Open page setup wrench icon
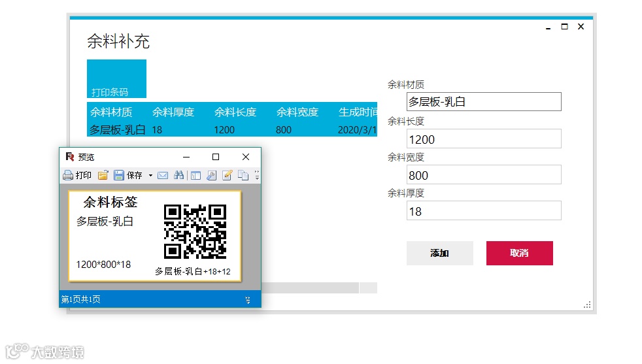This screenshot has height=364, width=642. click(211, 175)
